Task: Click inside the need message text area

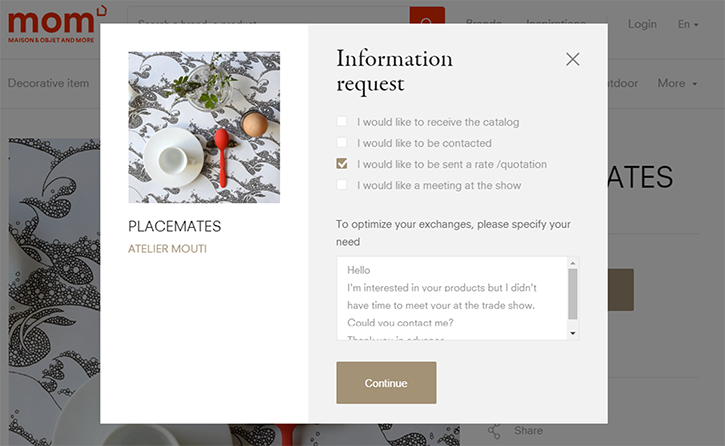Action: click(452, 298)
